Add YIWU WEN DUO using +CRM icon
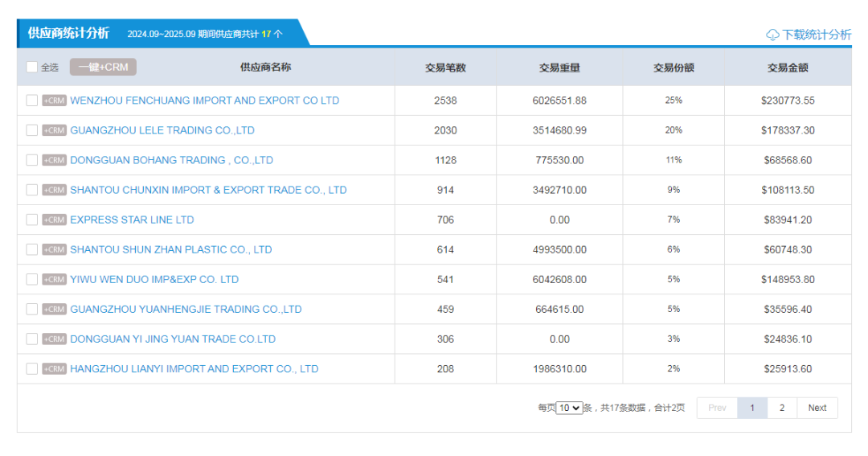This screenshot has width=868, height=456. (x=54, y=279)
